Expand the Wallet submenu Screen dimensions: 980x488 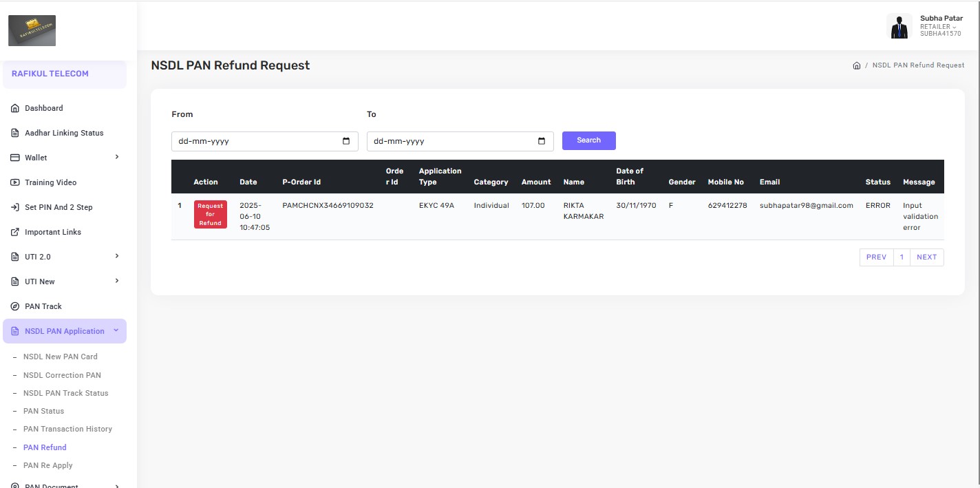117,157
